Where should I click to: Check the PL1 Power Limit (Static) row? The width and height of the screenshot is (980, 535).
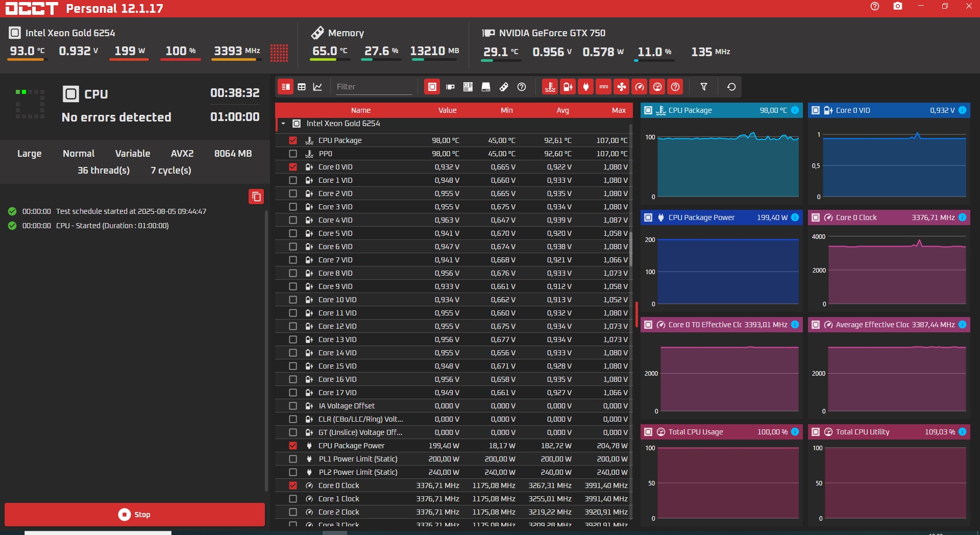(292, 459)
